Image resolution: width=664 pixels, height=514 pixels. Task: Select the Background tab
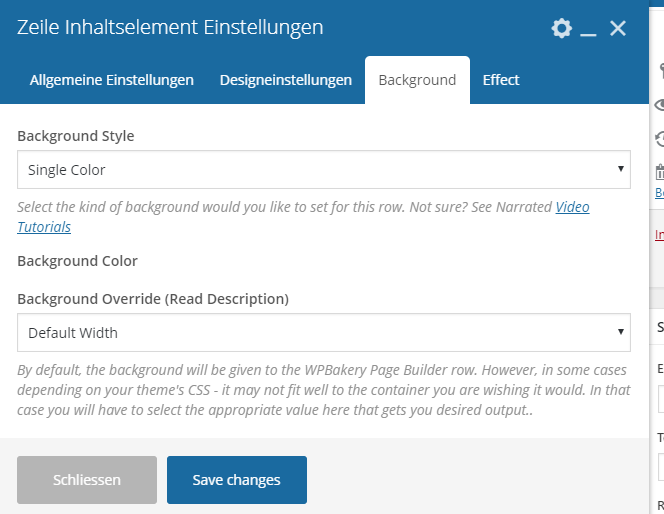point(417,80)
